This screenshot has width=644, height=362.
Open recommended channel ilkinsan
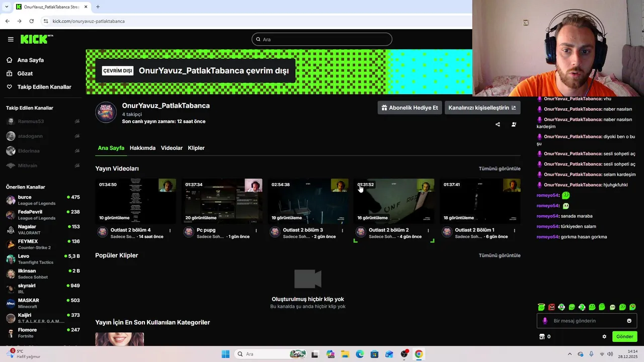pos(43,274)
